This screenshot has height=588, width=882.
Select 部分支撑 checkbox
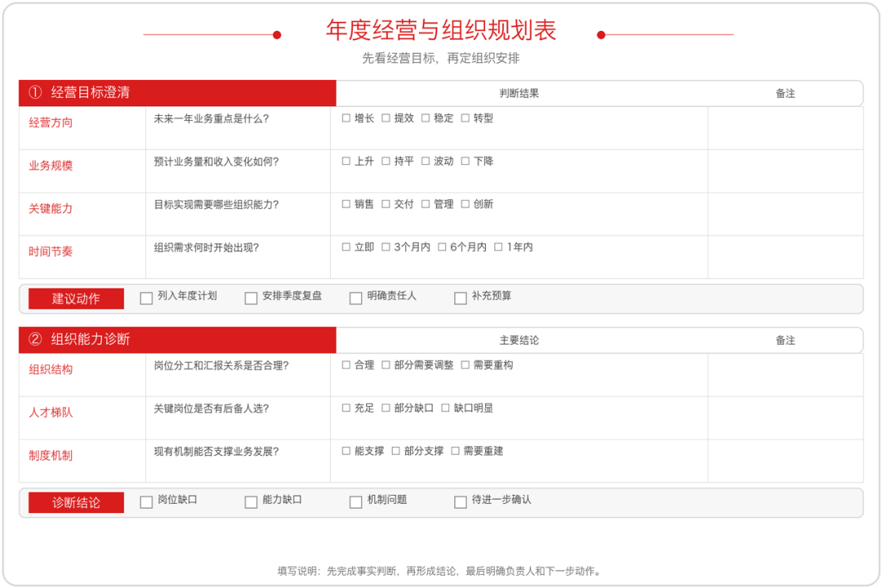pos(395,451)
